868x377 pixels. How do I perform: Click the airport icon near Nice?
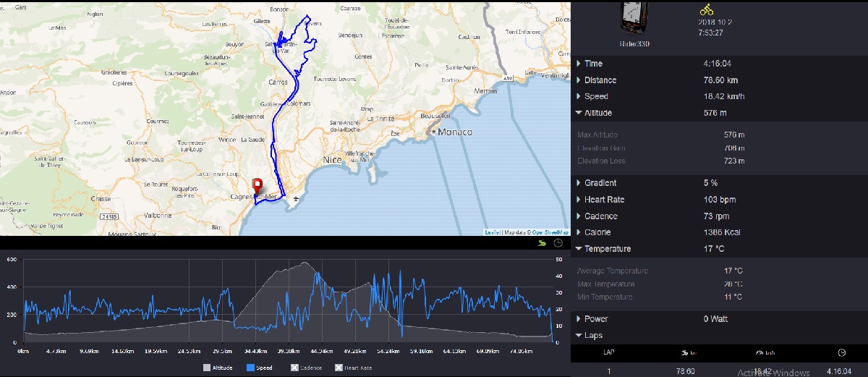[x=295, y=198]
